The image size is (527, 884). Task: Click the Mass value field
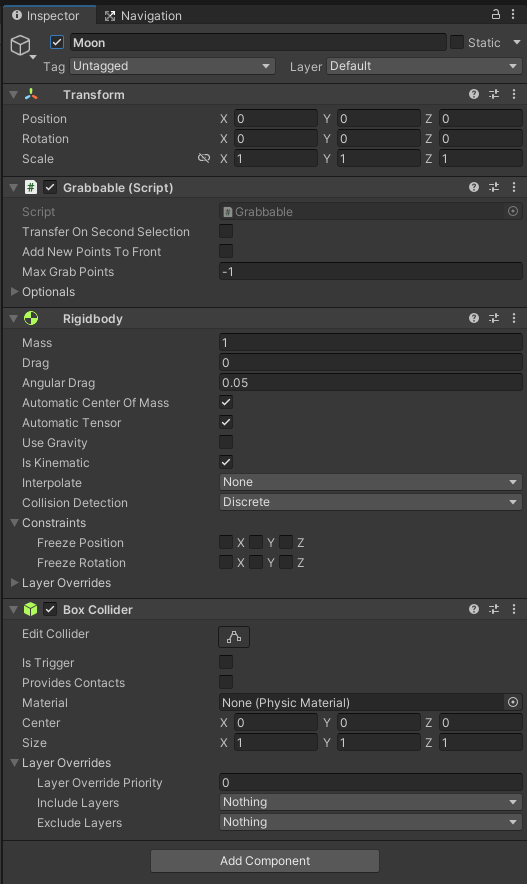[370, 343]
